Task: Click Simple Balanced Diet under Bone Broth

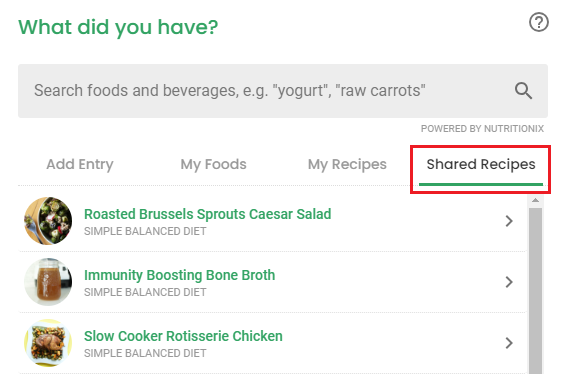Action: (x=145, y=292)
